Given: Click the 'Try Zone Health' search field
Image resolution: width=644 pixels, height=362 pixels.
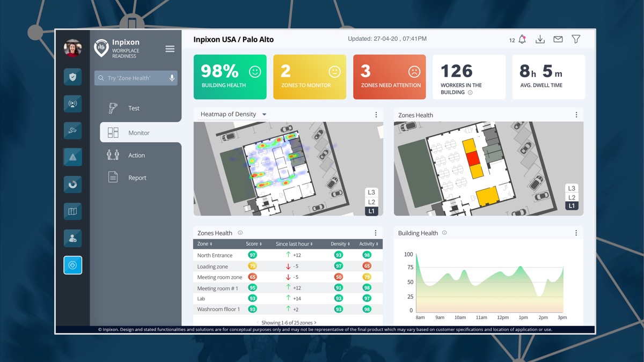Looking at the screenshot, I should pos(136,78).
